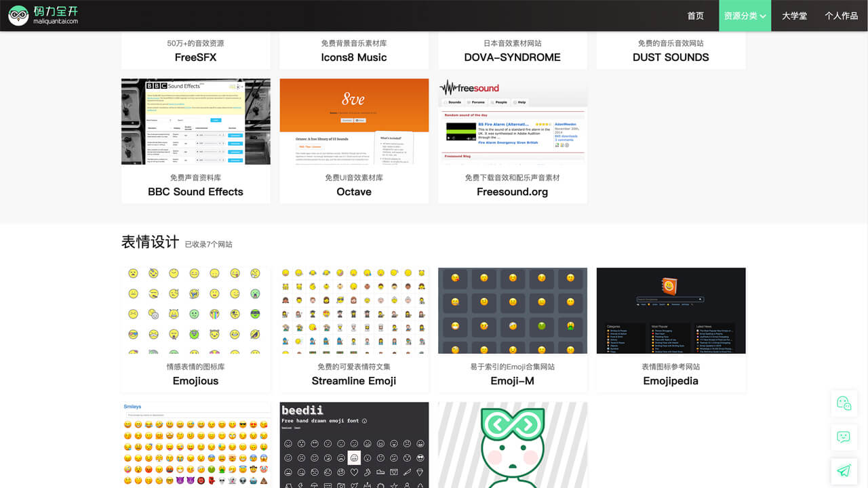Open the DOVA-SYNDROME card link
868x488 pixels.
(x=512, y=58)
